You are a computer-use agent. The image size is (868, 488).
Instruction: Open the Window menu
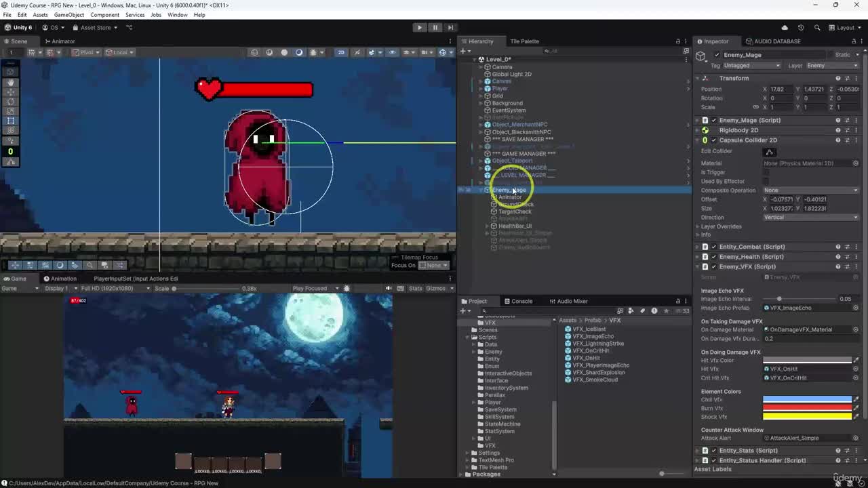(x=178, y=14)
